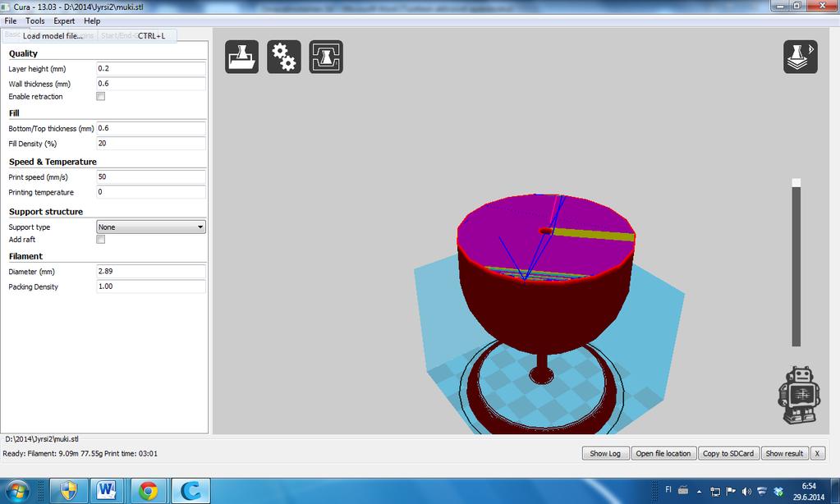Click the gears Prepare/slice icon

coord(284,57)
